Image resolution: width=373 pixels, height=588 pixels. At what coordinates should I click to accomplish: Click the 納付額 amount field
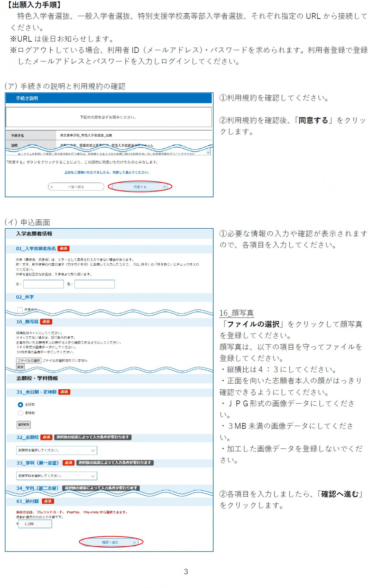point(35,524)
